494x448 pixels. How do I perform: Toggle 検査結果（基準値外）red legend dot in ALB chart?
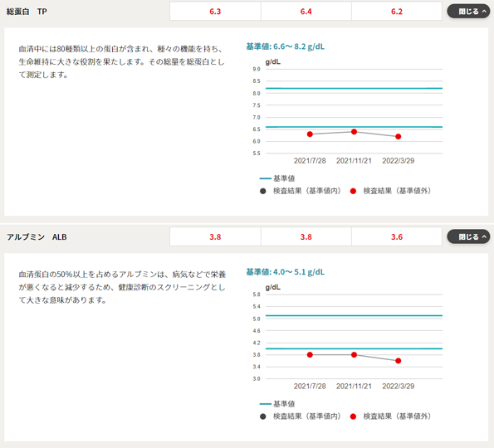pyautogui.click(x=353, y=416)
